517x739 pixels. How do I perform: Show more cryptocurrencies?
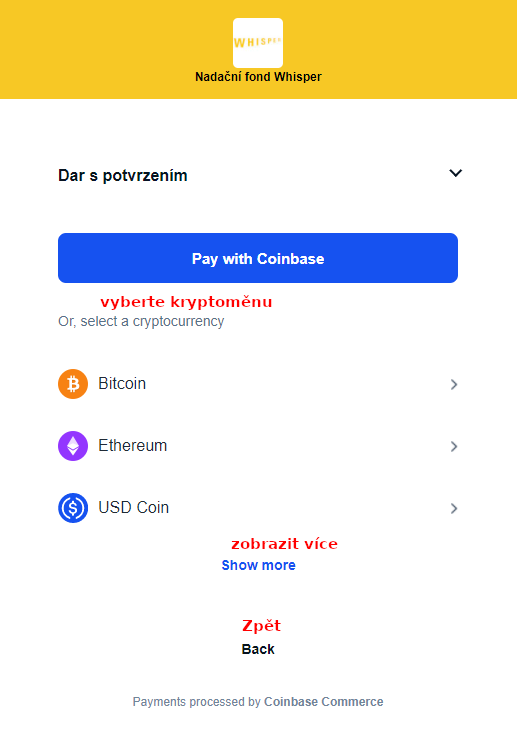tap(258, 565)
